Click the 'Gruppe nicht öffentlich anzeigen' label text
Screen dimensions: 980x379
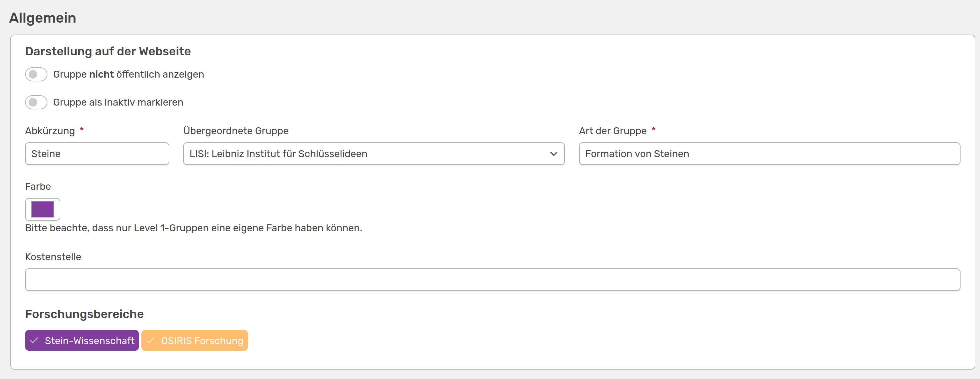coord(129,74)
